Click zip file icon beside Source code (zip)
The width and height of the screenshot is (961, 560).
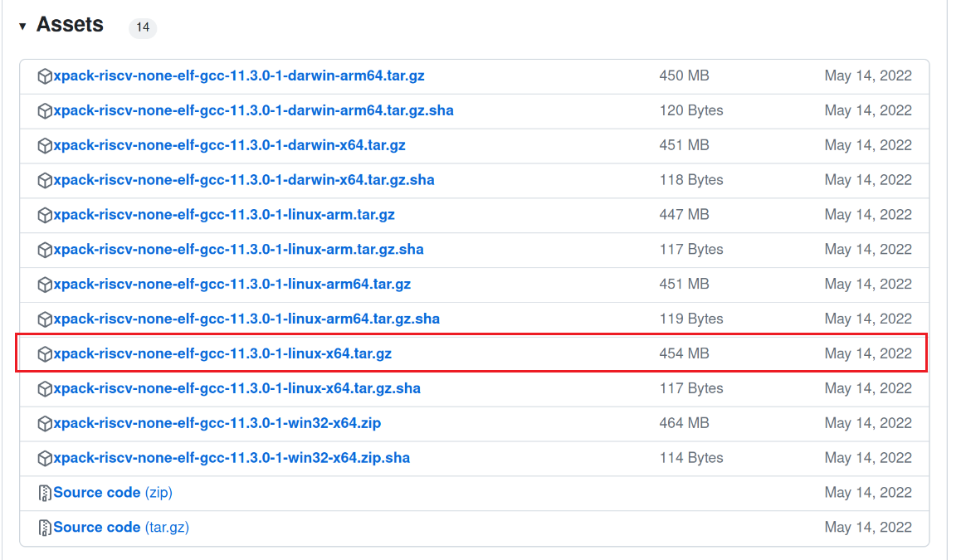(45, 494)
